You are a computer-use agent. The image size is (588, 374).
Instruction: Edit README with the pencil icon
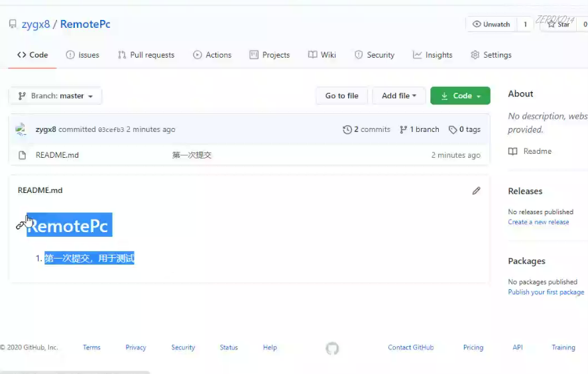point(476,190)
